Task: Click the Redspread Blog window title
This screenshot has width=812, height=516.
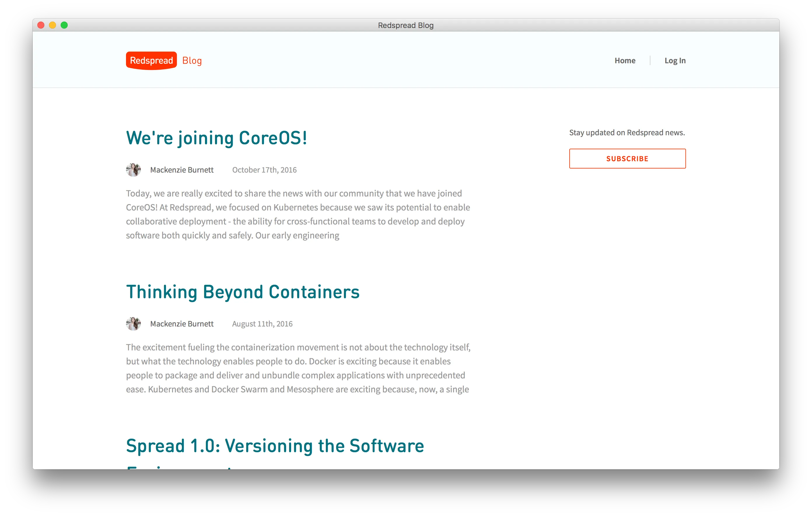Action: [405, 25]
